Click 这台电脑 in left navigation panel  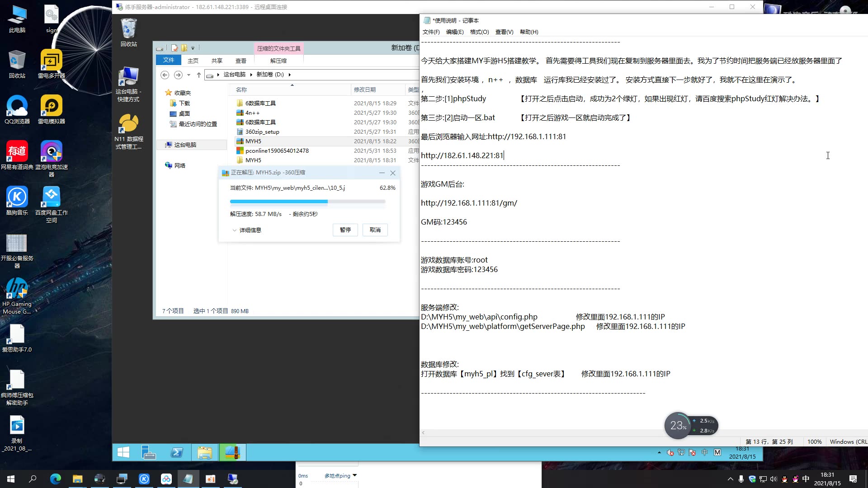pos(186,144)
